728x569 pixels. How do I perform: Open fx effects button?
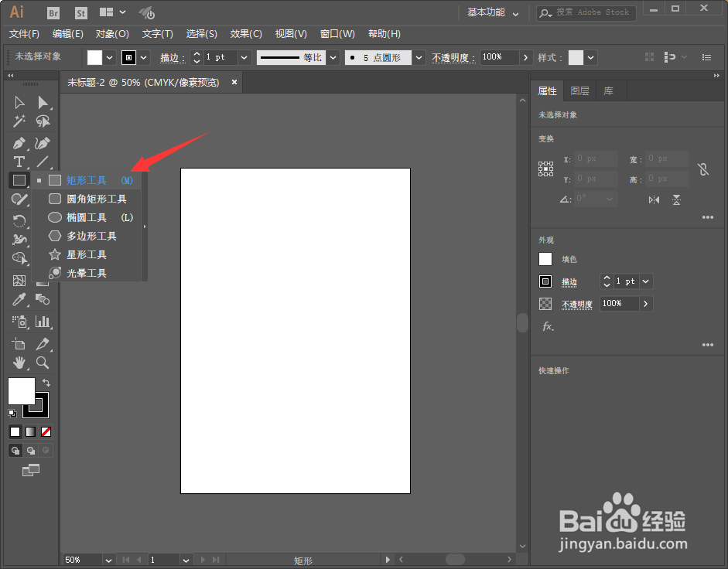point(548,326)
